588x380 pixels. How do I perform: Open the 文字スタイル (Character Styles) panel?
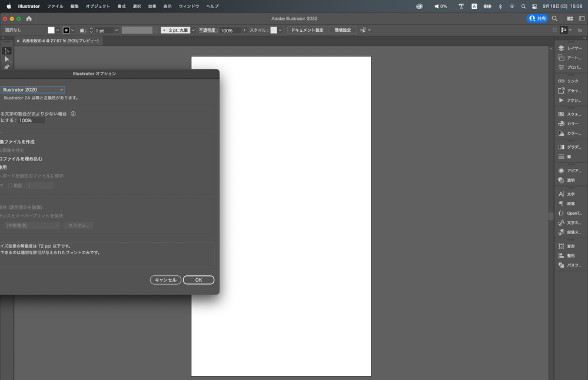(x=570, y=222)
